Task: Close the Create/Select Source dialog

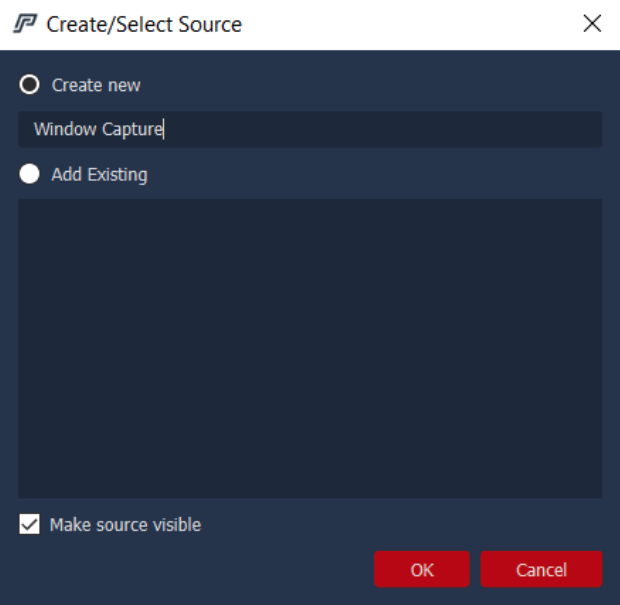Action: 592,23
